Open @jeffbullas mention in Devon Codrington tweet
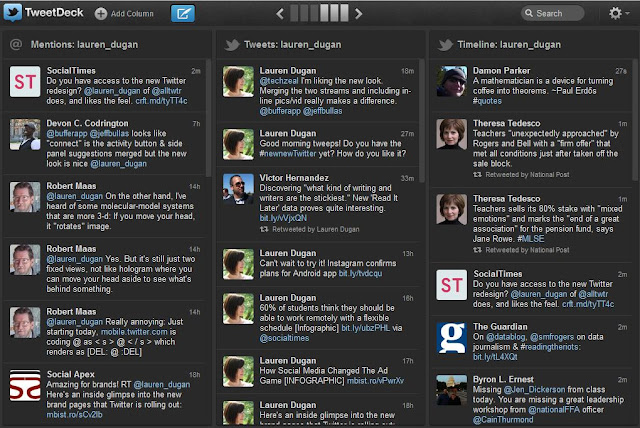The image size is (640, 428). pyautogui.click(x=109, y=133)
